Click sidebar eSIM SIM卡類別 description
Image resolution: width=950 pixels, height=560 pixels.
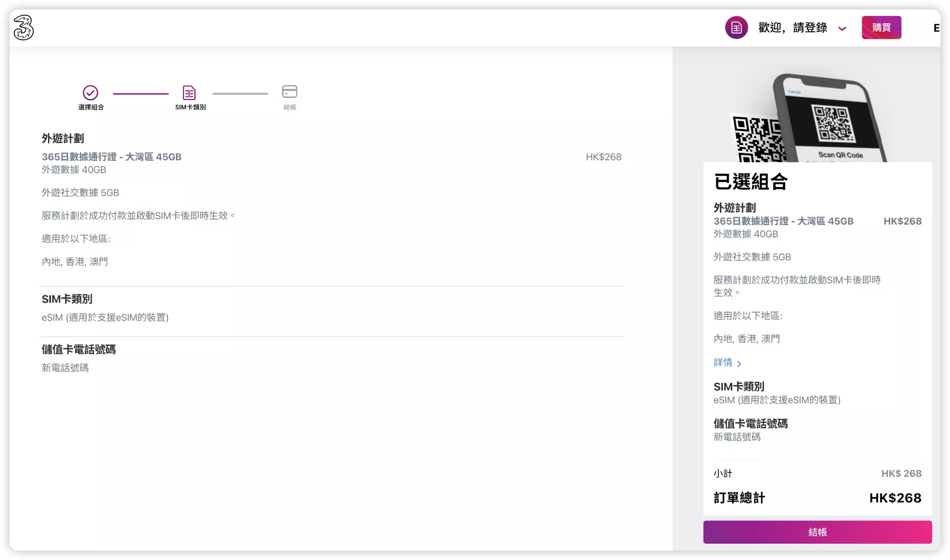[777, 400]
